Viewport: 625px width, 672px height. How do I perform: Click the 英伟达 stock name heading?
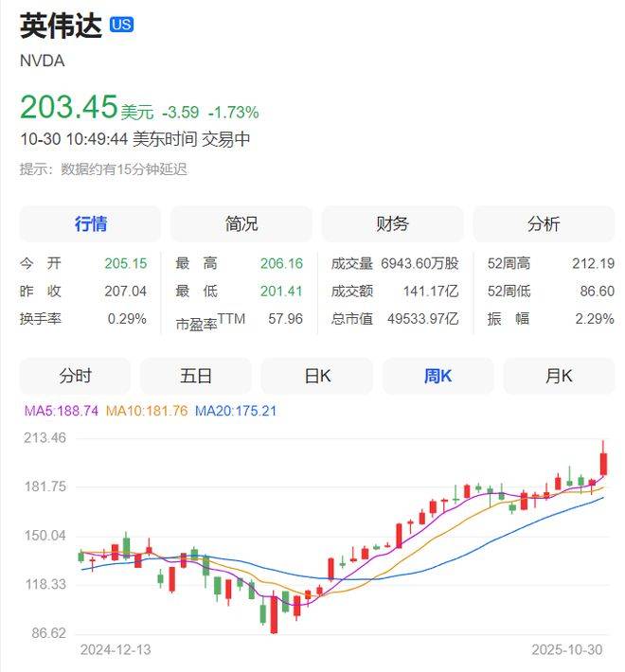point(62,27)
